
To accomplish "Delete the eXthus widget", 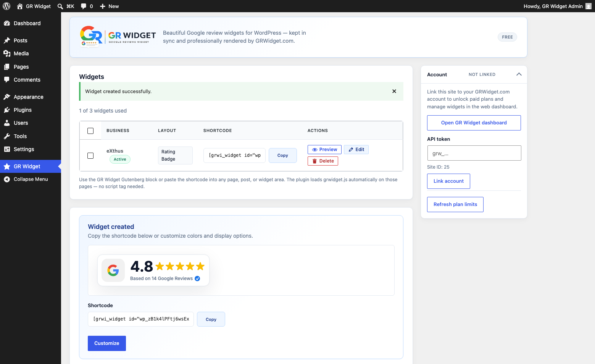I will tap(323, 161).
